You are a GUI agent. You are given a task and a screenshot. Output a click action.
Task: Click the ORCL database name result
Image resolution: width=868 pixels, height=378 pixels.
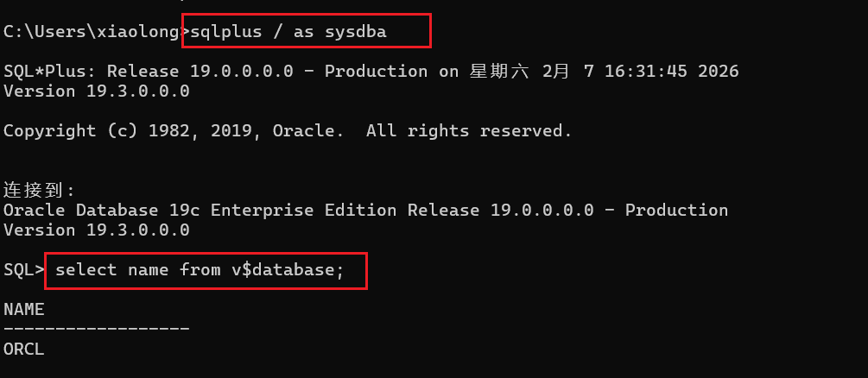click(x=24, y=350)
